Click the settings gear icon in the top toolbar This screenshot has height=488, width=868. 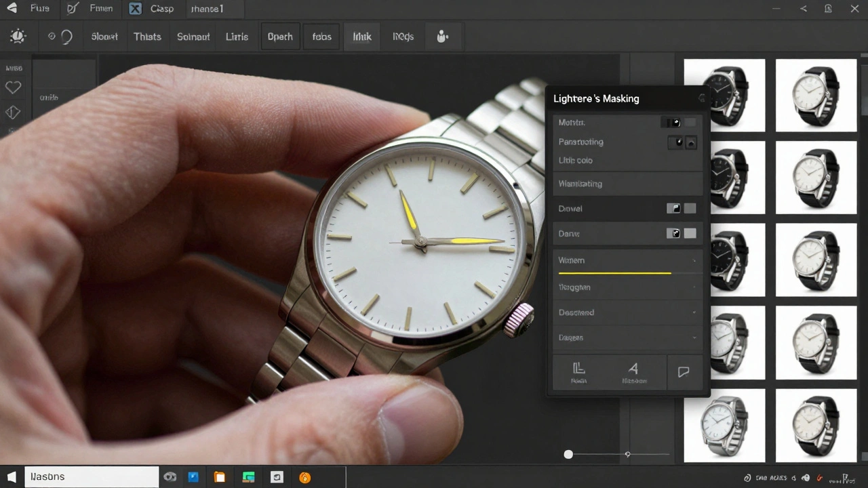(x=18, y=36)
